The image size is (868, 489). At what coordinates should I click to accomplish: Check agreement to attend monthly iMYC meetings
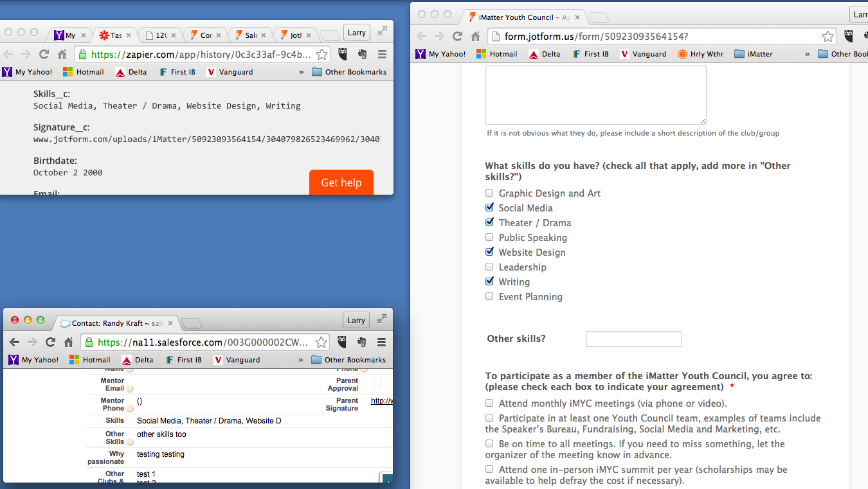(x=489, y=402)
